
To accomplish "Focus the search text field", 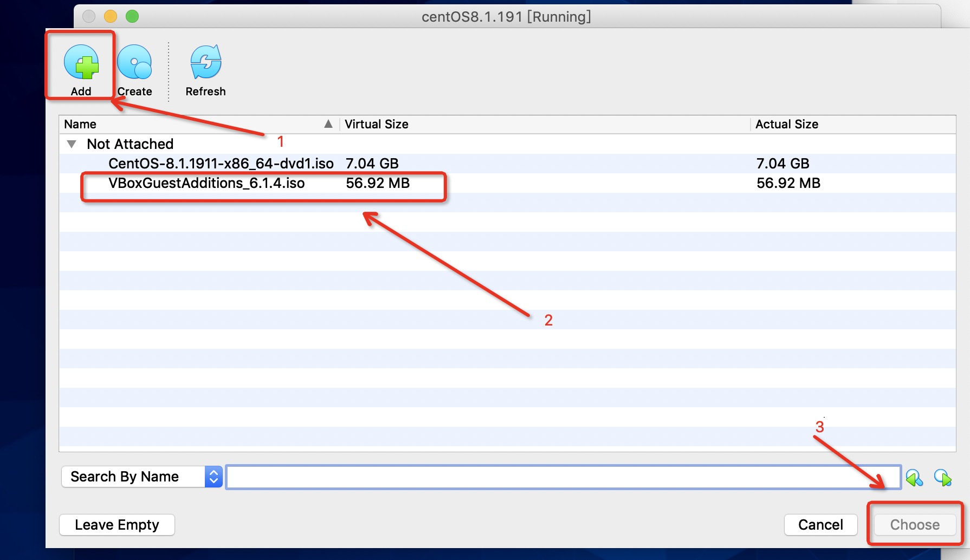I will 564,477.
